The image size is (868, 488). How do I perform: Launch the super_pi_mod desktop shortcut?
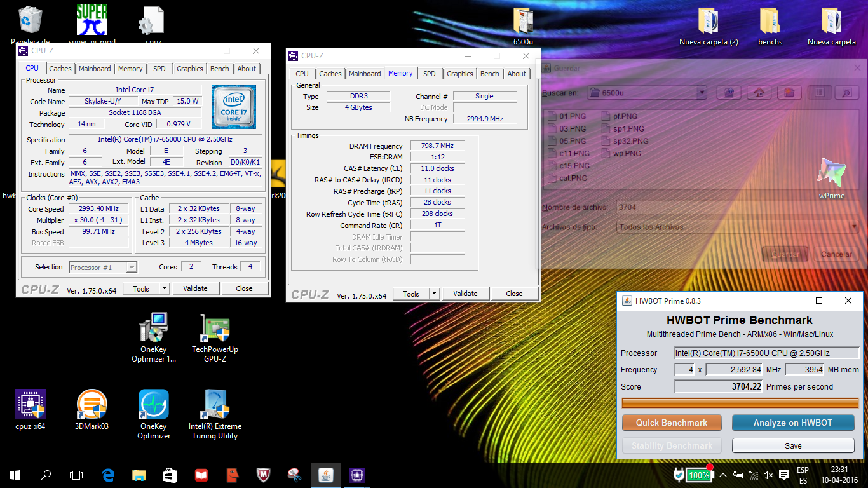pyautogui.click(x=92, y=20)
